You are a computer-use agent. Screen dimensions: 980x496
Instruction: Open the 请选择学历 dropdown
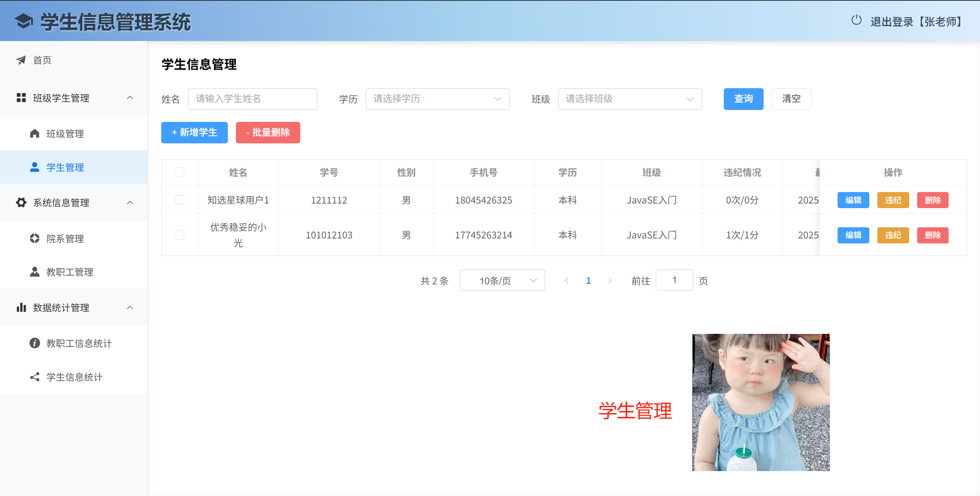click(x=437, y=99)
